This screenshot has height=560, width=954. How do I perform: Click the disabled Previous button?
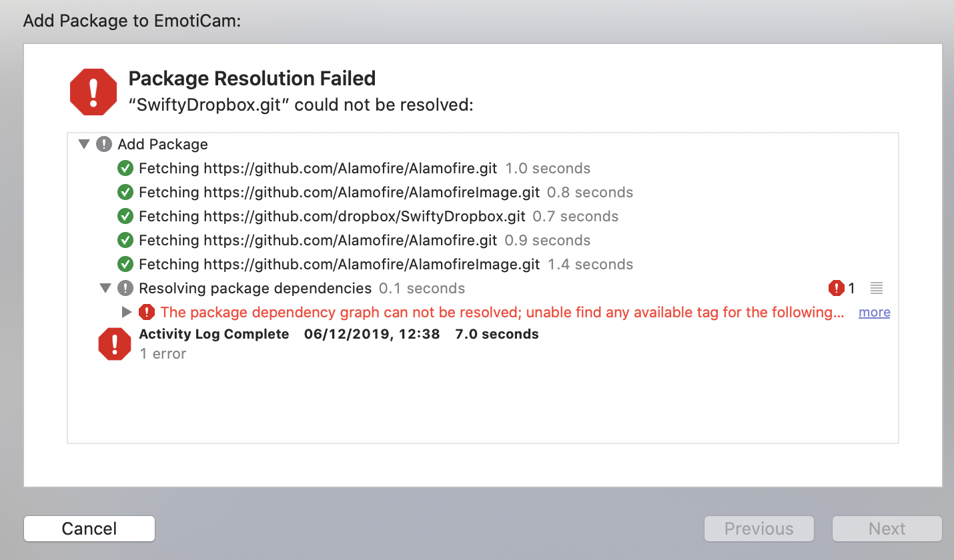tap(759, 528)
